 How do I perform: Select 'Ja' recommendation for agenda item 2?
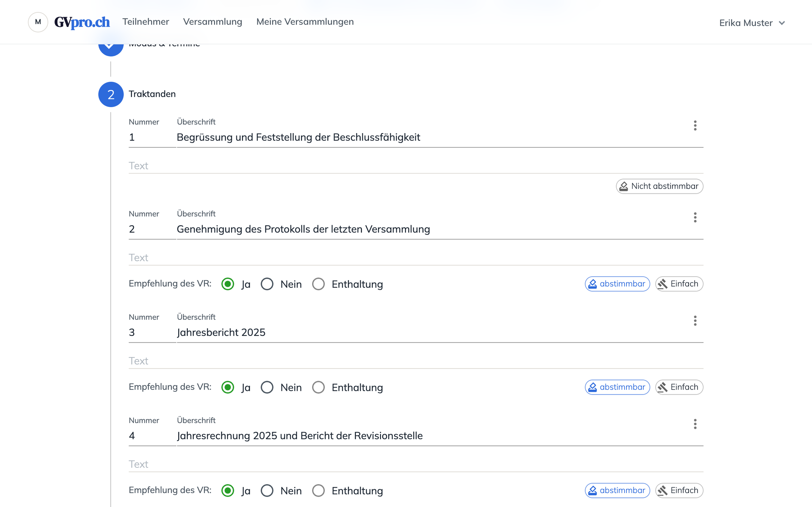click(x=228, y=284)
